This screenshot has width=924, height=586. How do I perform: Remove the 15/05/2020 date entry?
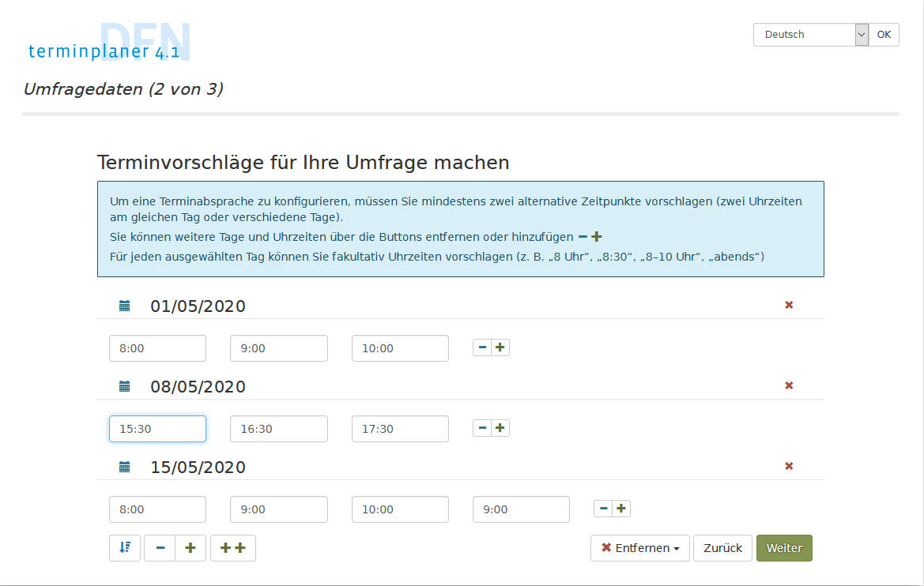pos(788,466)
